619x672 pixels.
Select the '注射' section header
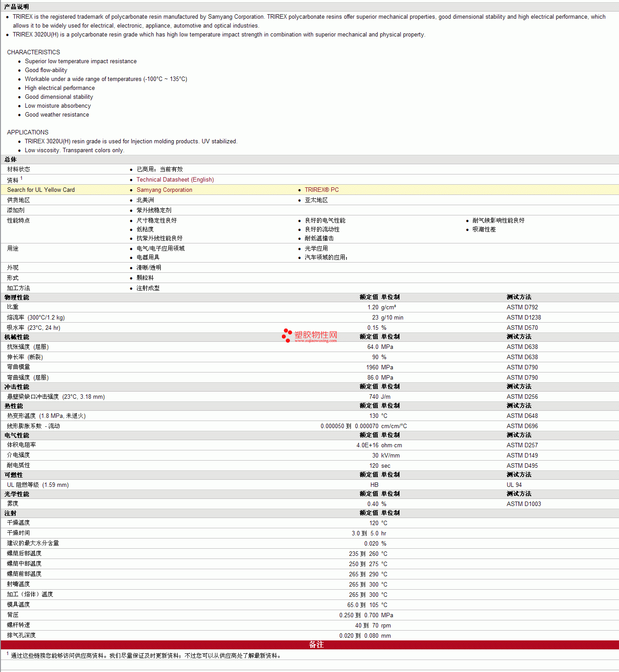click(x=10, y=513)
